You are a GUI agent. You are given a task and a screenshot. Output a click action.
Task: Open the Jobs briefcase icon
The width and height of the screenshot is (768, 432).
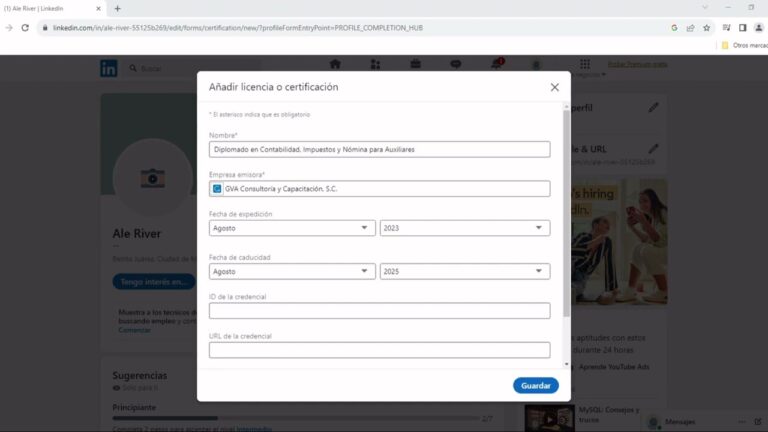[415, 64]
